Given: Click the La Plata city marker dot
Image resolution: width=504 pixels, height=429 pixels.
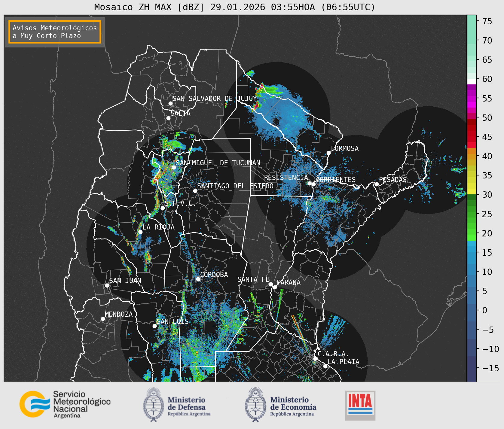Looking at the screenshot, I should (325, 366).
